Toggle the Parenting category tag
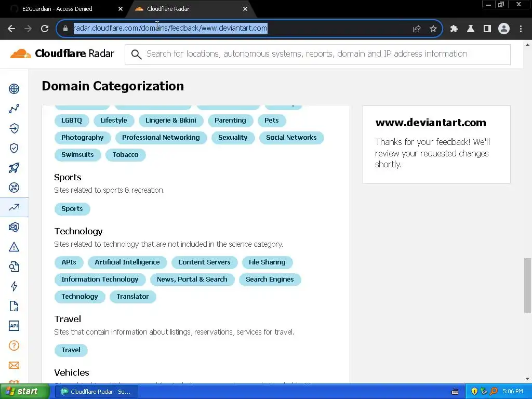532x399 pixels. pos(230,121)
